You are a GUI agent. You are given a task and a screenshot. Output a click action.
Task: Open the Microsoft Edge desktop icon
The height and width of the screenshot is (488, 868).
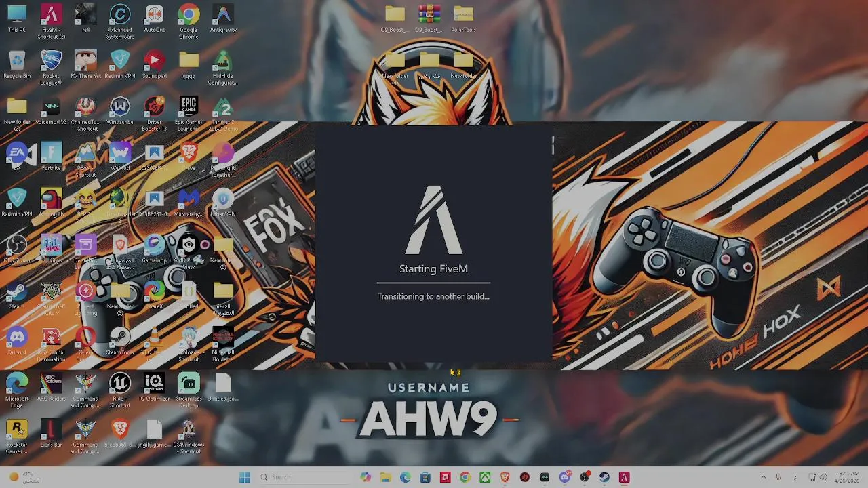click(17, 390)
